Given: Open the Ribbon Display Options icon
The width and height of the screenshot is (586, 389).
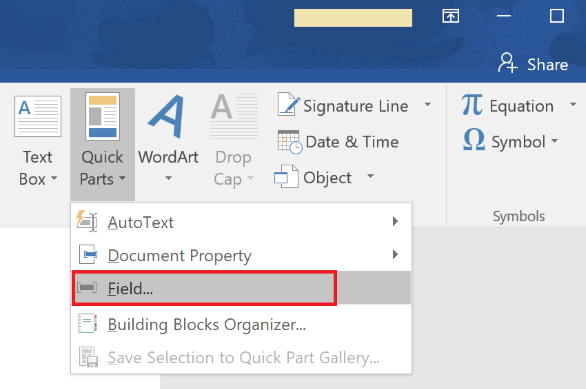Looking at the screenshot, I should [451, 16].
